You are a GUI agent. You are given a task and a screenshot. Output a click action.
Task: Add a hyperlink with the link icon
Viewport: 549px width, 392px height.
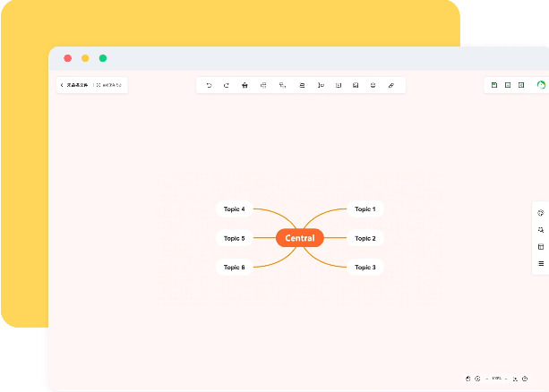(390, 85)
